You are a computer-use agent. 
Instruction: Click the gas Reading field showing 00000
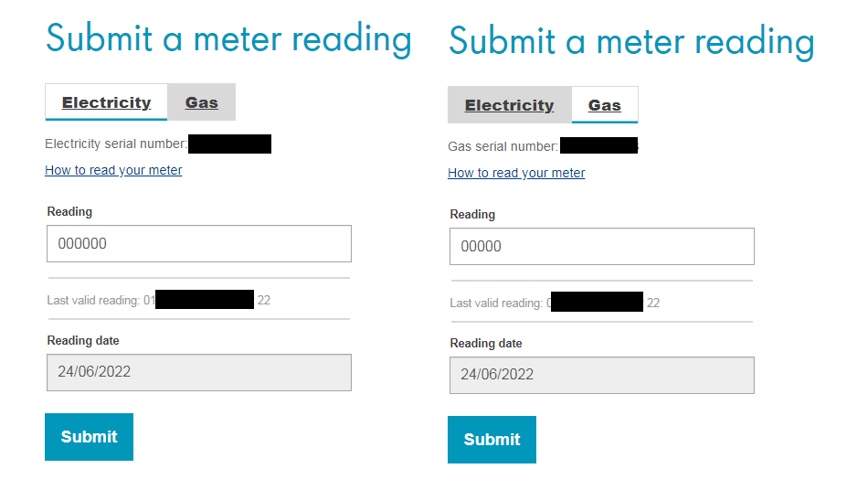[601, 247]
